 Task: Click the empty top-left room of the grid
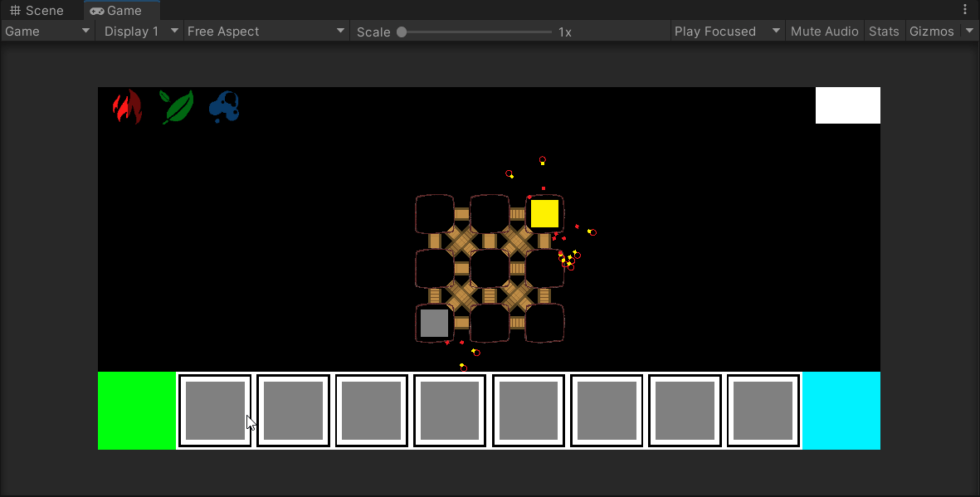[434, 214]
